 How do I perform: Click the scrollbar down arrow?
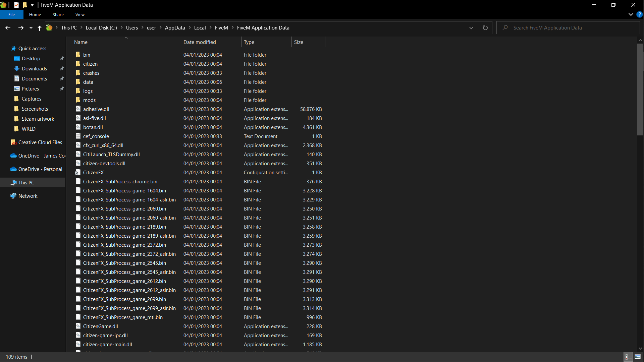click(x=640, y=349)
